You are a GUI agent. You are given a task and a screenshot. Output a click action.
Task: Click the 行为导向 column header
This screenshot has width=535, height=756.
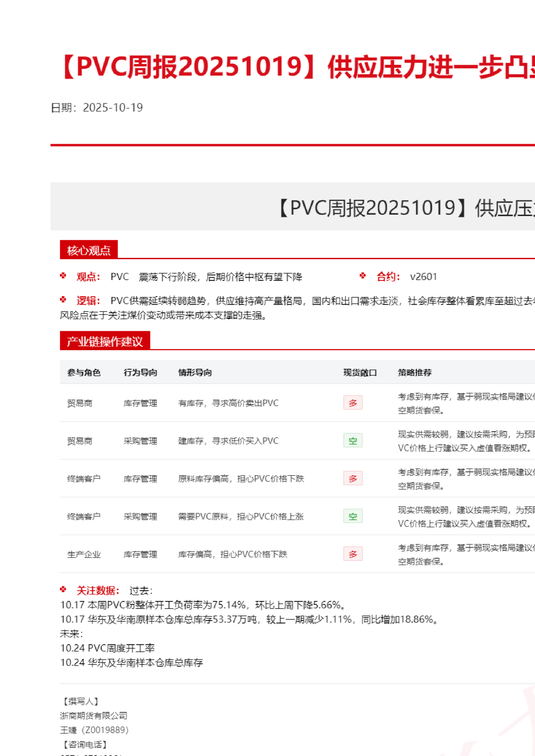(141, 373)
